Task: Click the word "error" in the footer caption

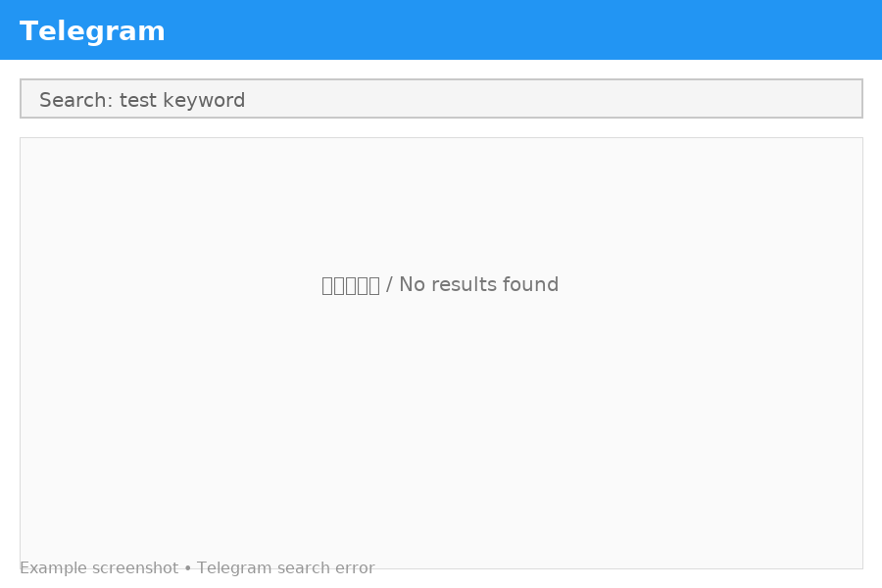Action: coord(355,568)
